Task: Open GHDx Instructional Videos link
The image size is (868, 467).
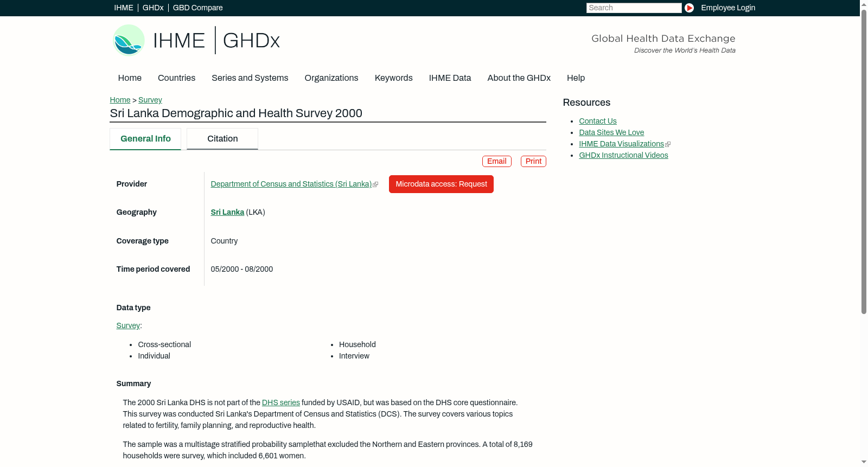Action: [623, 156]
